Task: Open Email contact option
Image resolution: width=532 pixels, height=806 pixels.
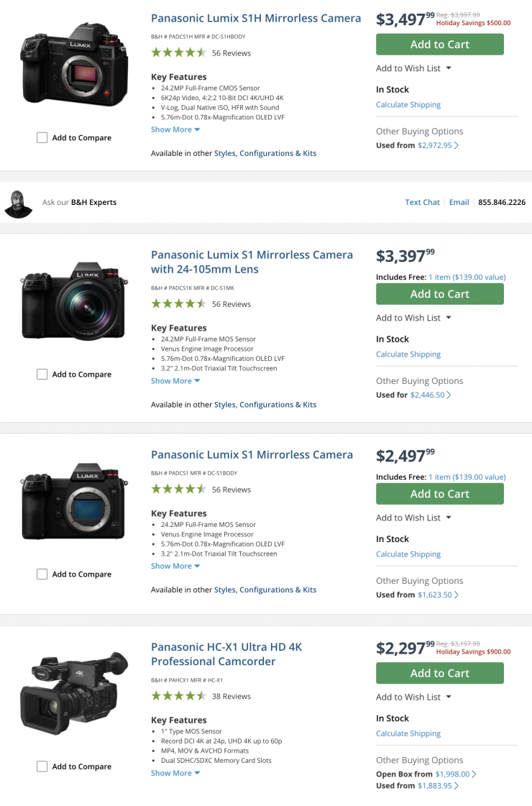Action: [x=459, y=203]
